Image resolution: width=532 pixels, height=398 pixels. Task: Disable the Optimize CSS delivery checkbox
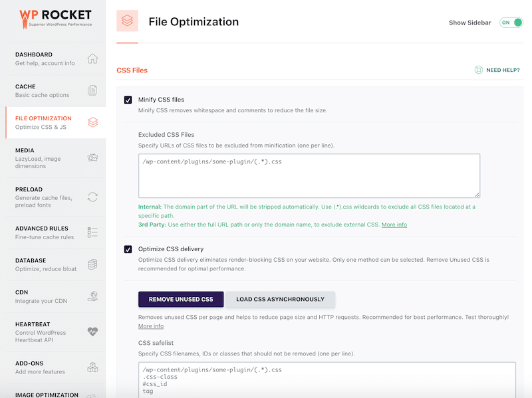tap(128, 249)
